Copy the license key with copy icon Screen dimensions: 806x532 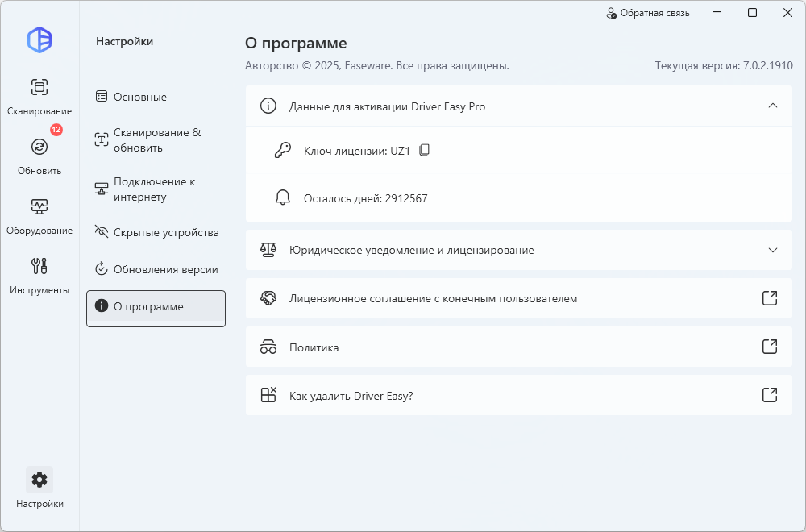(424, 150)
